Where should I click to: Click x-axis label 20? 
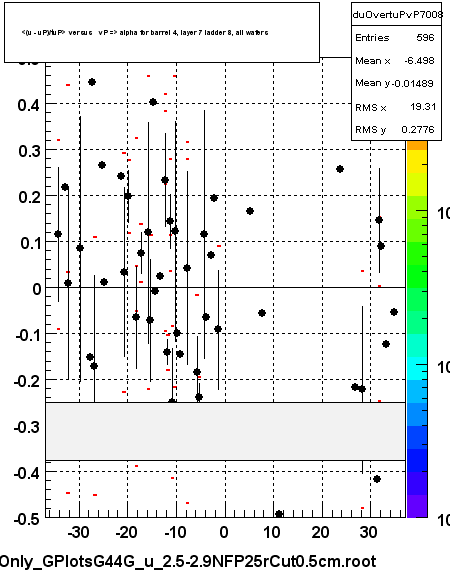321,532
